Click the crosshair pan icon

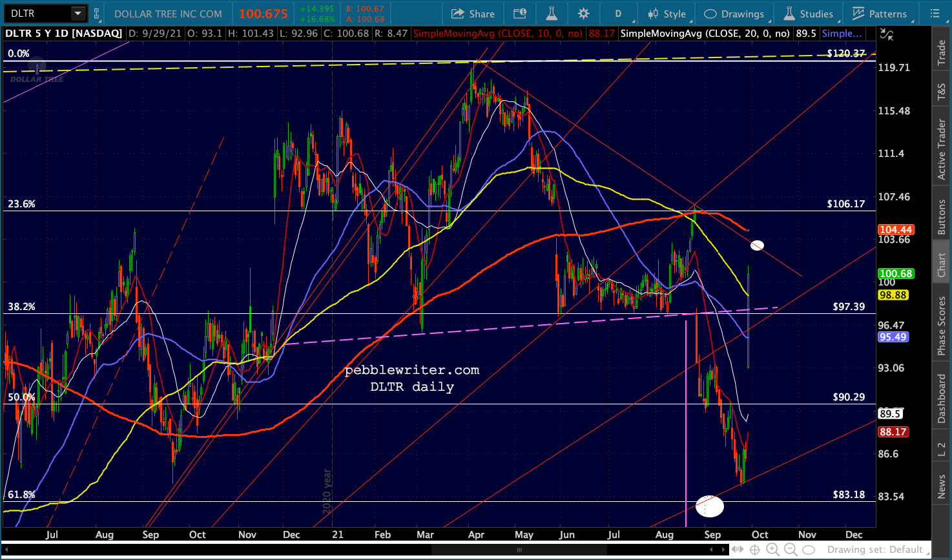[754, 550]
